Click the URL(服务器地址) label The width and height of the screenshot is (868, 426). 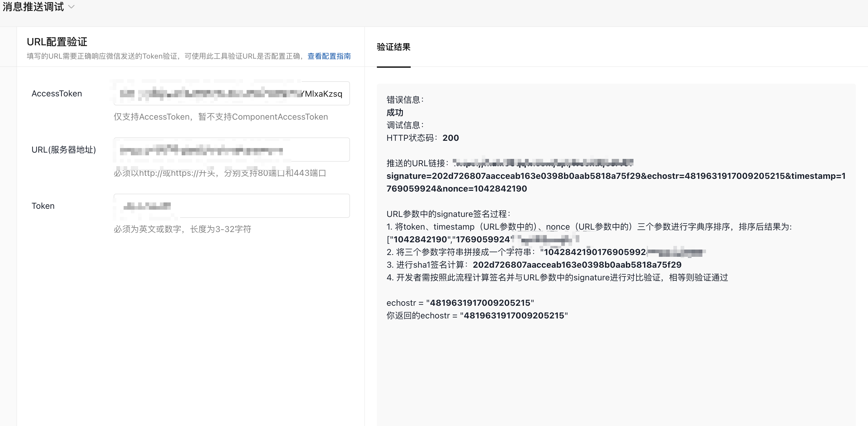64,150
